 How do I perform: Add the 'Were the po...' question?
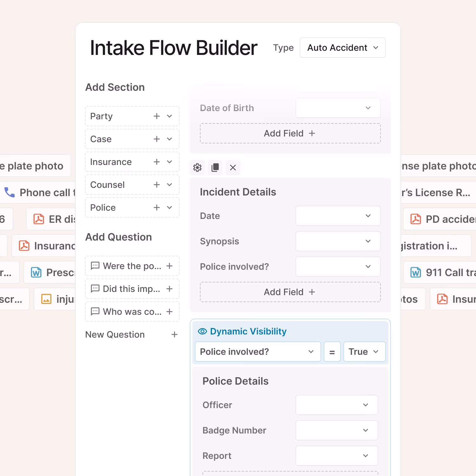[x=169, y=266]
